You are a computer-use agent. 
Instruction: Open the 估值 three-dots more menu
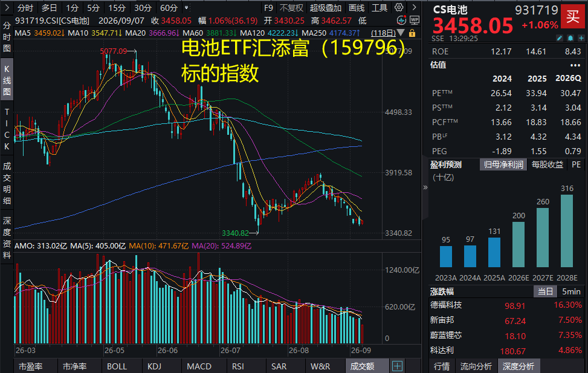(575, 65)
